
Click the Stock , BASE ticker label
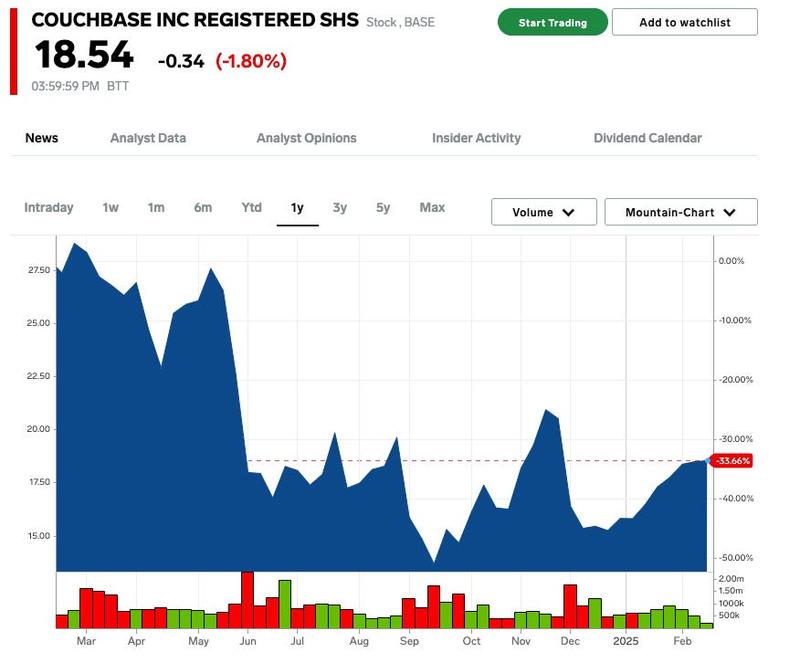click(x=401, y=22)
